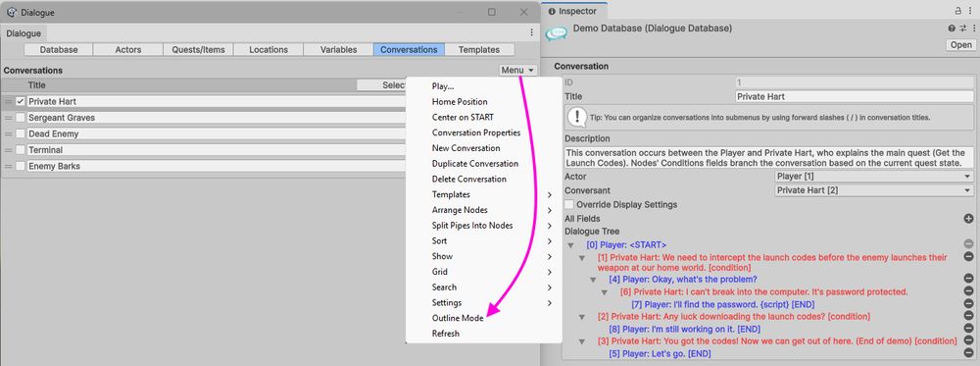
Task: Expand the Arrange Nodes submenu
Action: click(x=484, y=210)
